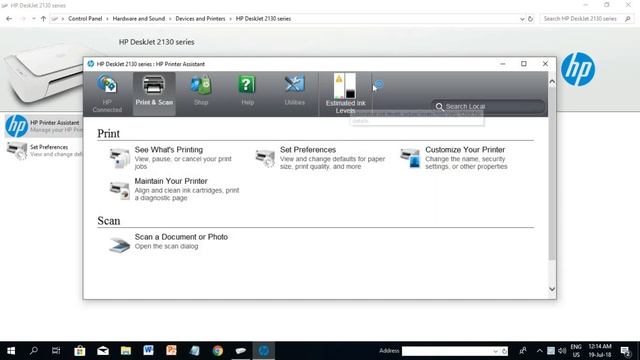The height and width of the screenshot is (360, 640).
Task: Refresh the Control Panel address bar
Action: pos(530,19)
